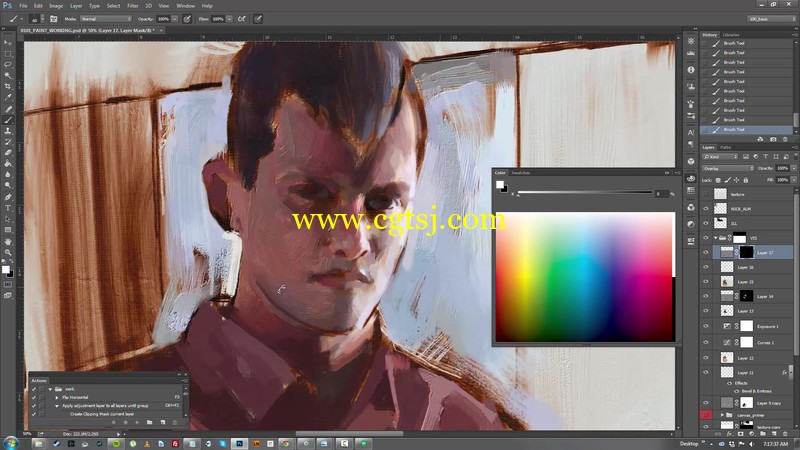Screen dimensions: 800x450
Task: Select the Move tool
Action: click(x=8, y=43)
